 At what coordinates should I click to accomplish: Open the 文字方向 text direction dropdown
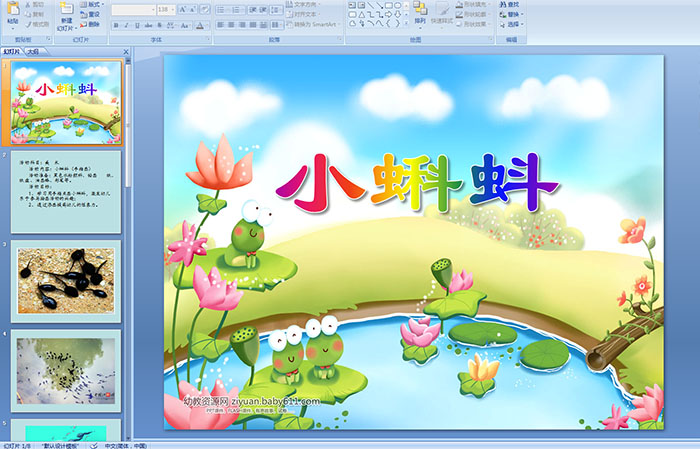303,4
